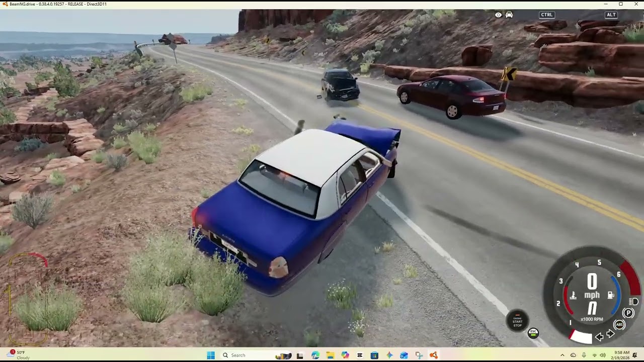Viewport: 644px width, 362px height.
Task: Click the engine temperature icon on the gauge
Action: [573, 296]
